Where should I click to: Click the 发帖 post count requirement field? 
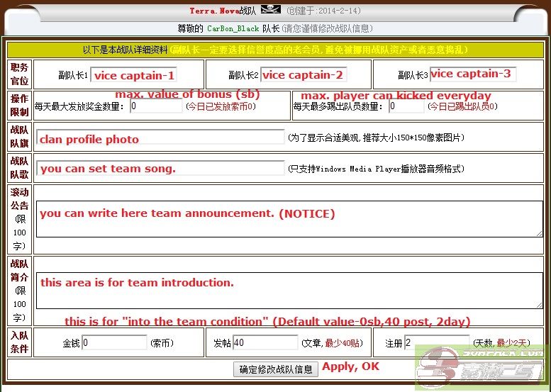click(x=265, y=343)
